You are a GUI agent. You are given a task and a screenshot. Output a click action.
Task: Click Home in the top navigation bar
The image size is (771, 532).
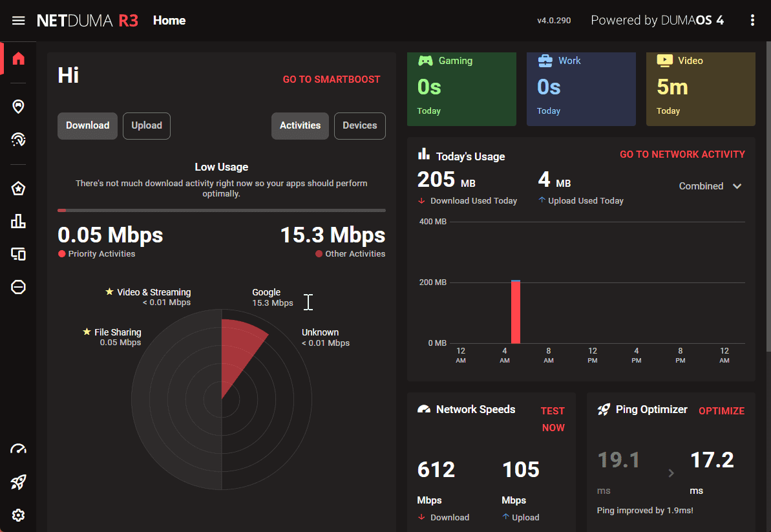point(169,20)
